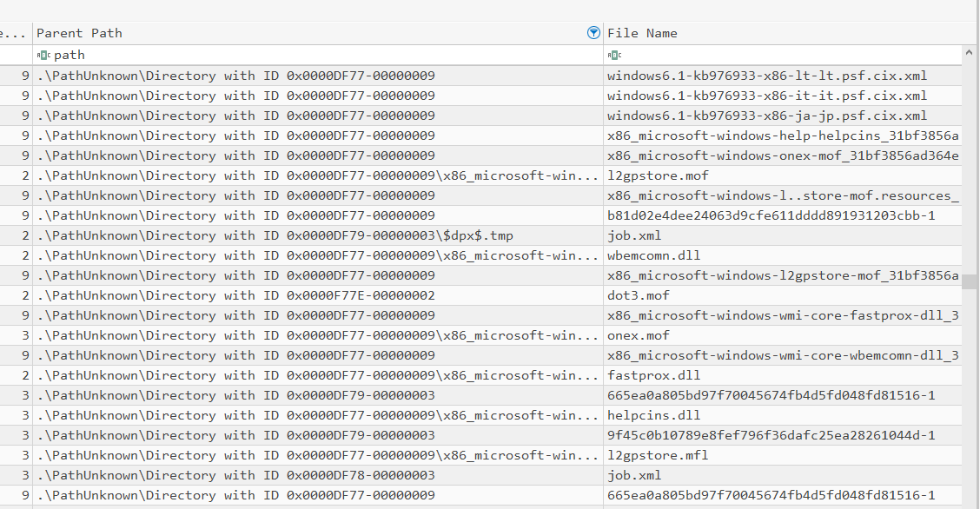Viewport: 980px width, 509px height.
Task: Select the helpcins.dll file name
Action: pos(653,415)
